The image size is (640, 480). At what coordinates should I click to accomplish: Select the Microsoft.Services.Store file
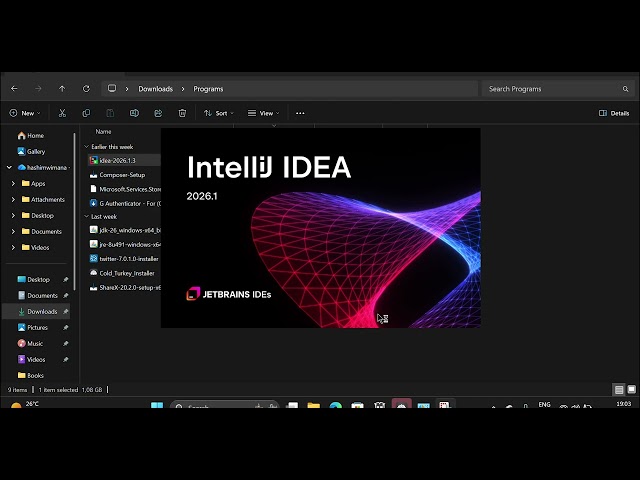pos(124,189)
